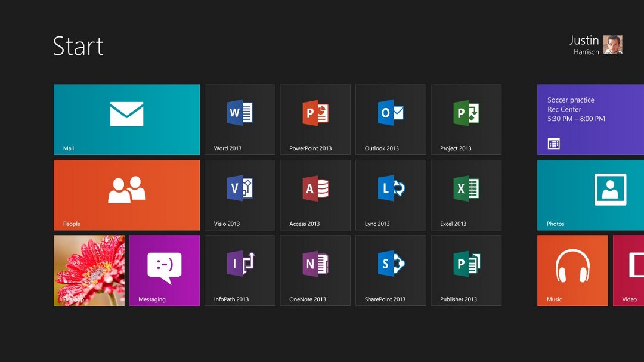This screenshot has width=644, height=362.
Task: Open PowerPoint 2013
Action: (x=315, y=119)
